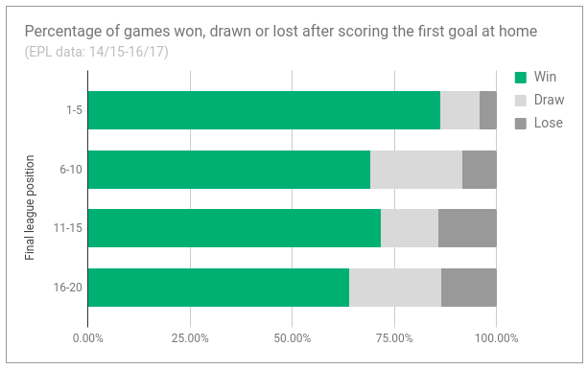Click the Lose segment of the 6-10 bar

pos(480,170)
